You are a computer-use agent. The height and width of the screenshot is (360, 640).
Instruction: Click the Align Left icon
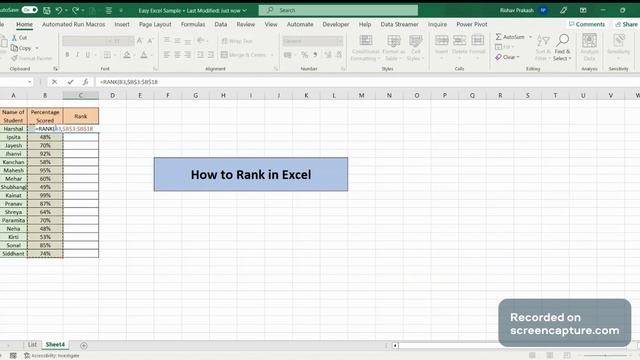[167, 55]
